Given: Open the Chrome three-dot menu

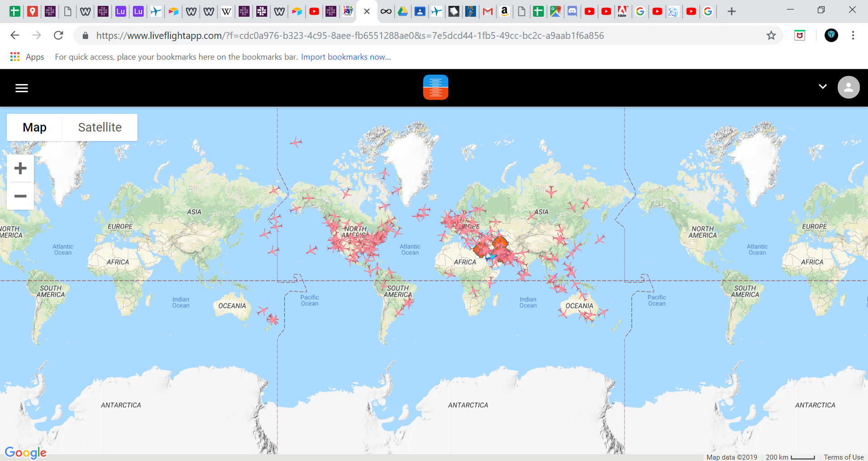Looking at the screenshot, I should pos(853,35).
